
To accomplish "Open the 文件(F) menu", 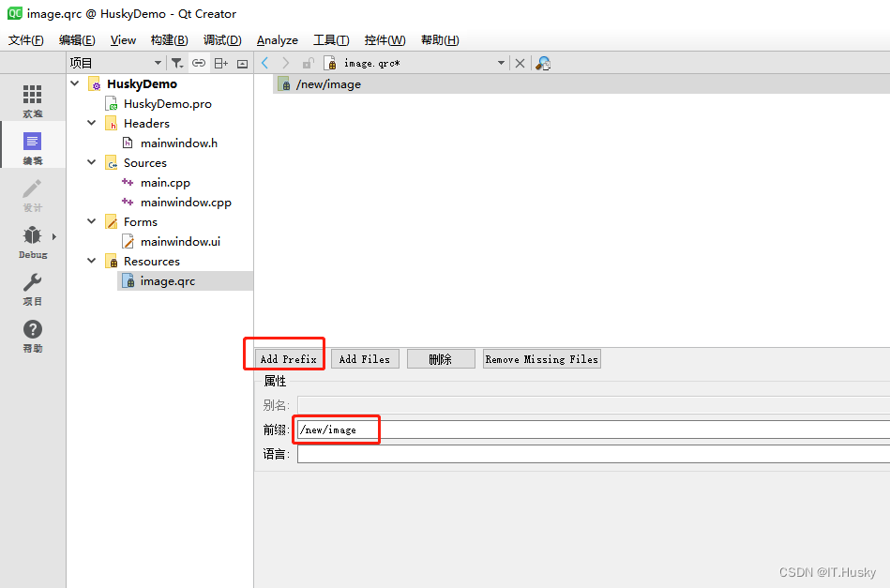I will click(26, 40).
